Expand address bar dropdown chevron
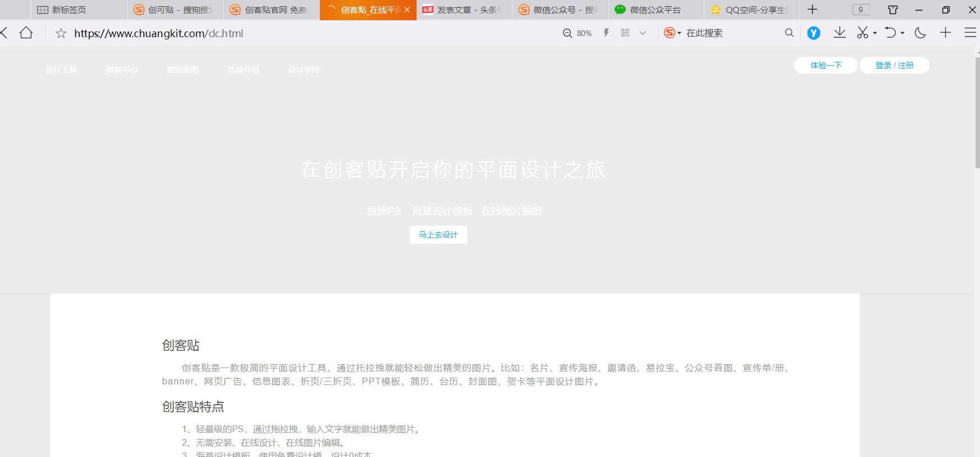 coord(643,33)
